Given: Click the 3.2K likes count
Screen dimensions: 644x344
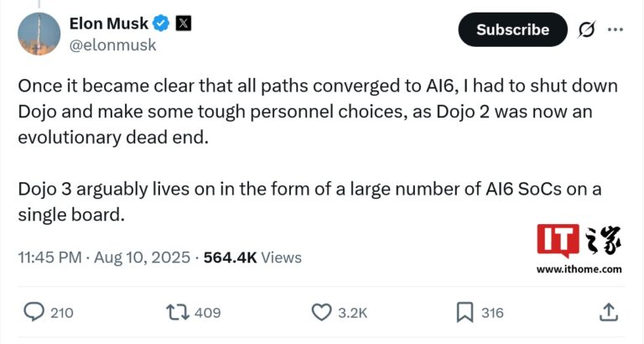Looking at the screenshot, I should 352,313.
